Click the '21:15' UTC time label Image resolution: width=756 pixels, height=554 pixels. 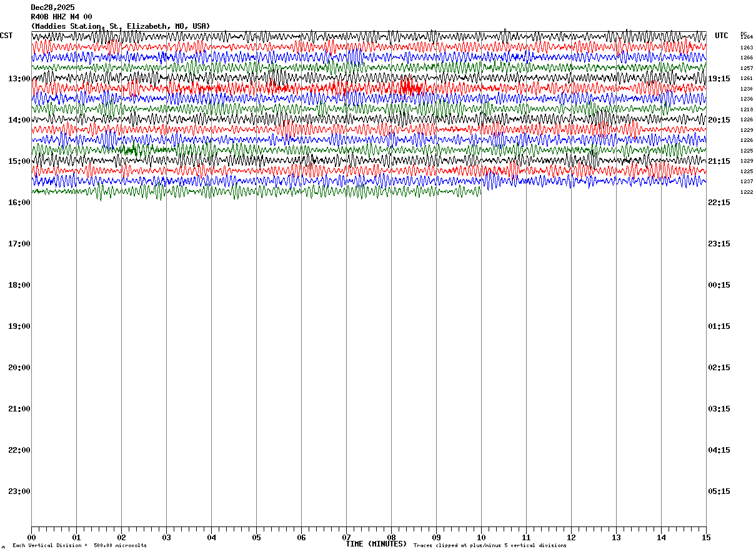pyautogui.click(x=719, y=161)
